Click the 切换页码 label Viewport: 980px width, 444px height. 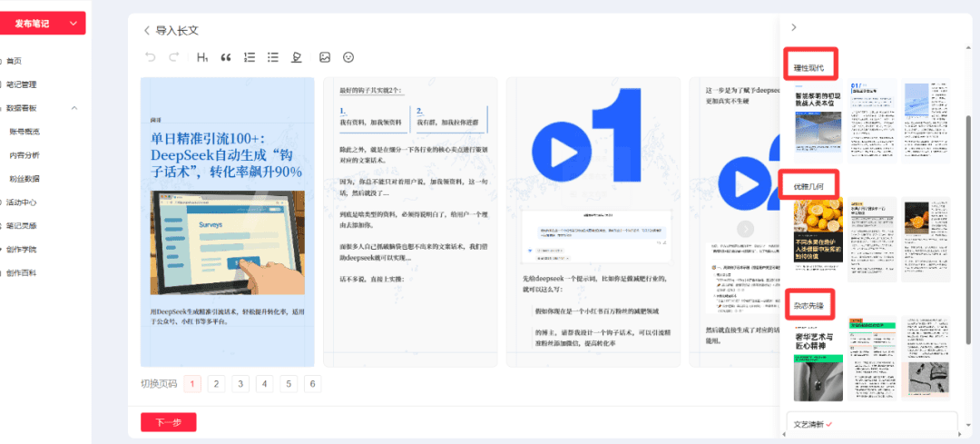click(159, 383)
